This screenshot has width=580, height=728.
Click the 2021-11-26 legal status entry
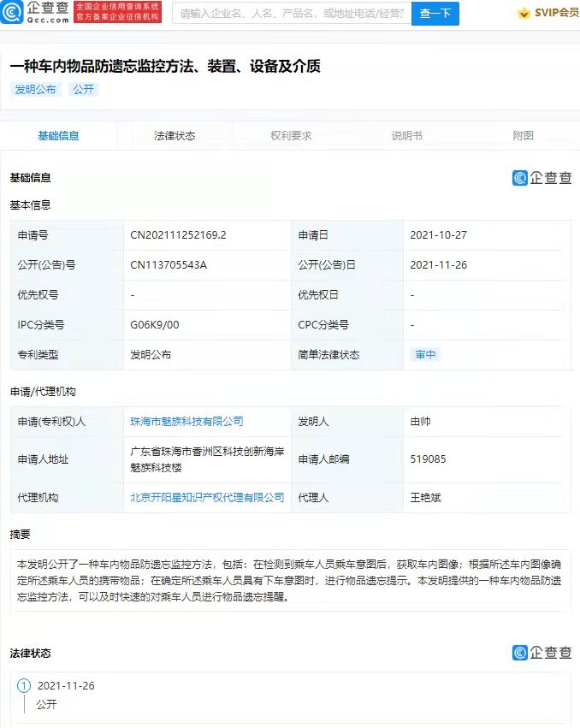point(66,685)
